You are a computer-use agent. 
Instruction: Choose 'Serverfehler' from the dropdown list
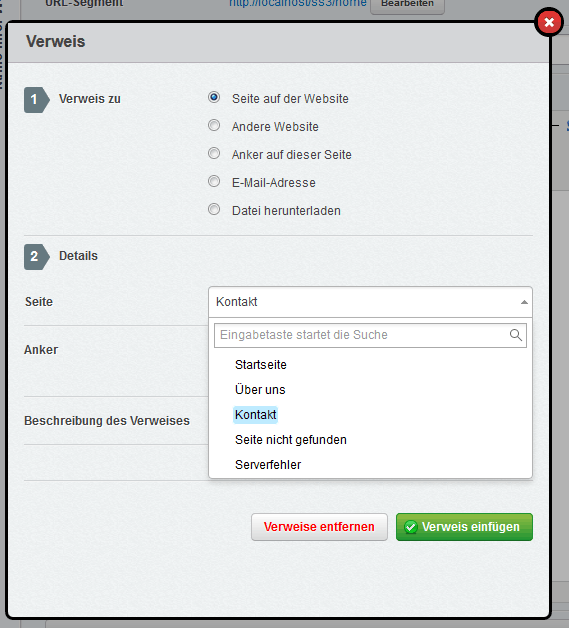(x=268, y=465)
